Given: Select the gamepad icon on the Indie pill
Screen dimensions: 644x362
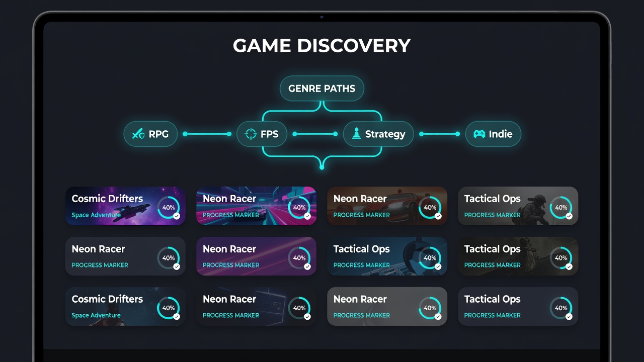Looking at the screenshot, I should (479, 134).
